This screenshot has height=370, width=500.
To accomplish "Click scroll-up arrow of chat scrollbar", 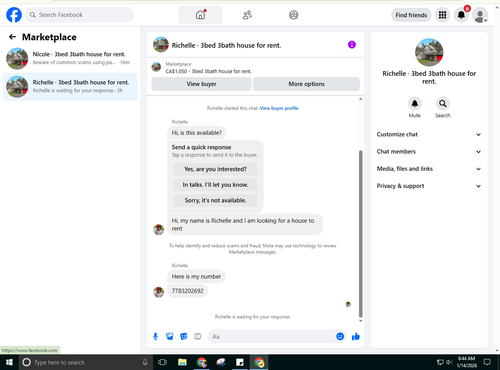I will (x=360, y=99).
